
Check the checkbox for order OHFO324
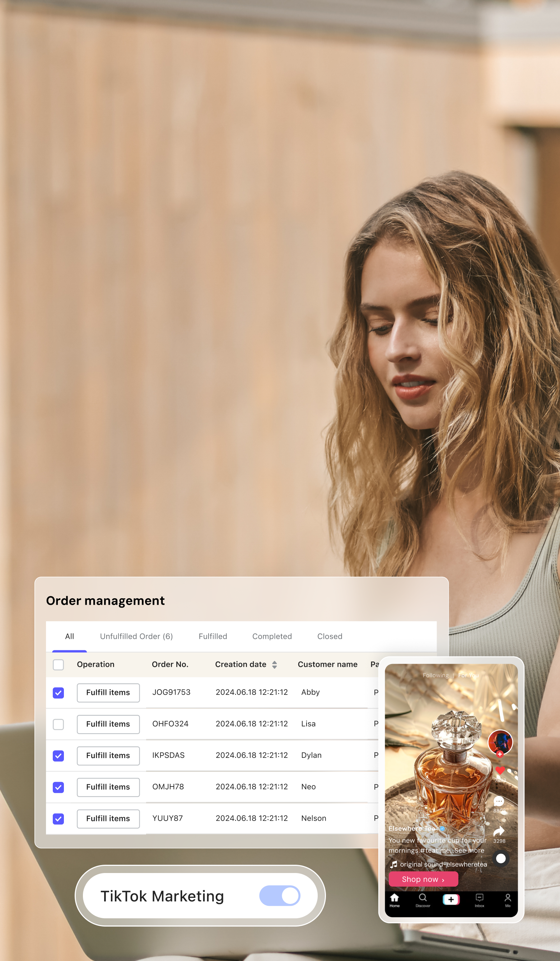(58, 724)
